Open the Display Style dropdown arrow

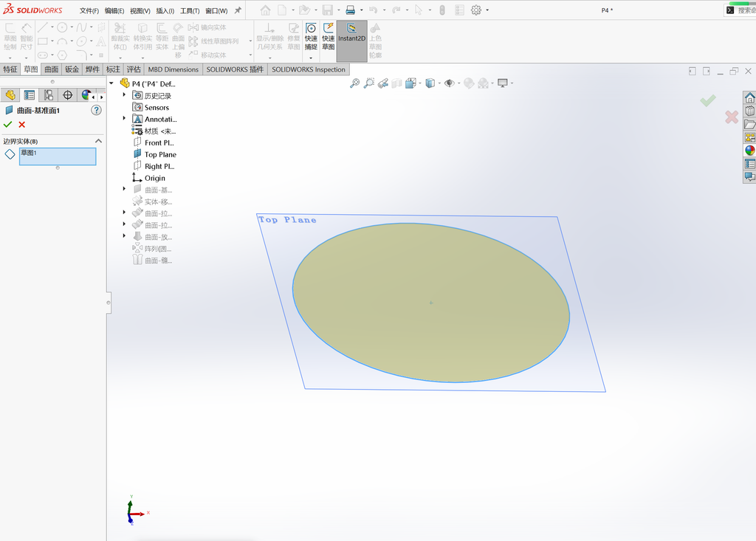point(439,83)
